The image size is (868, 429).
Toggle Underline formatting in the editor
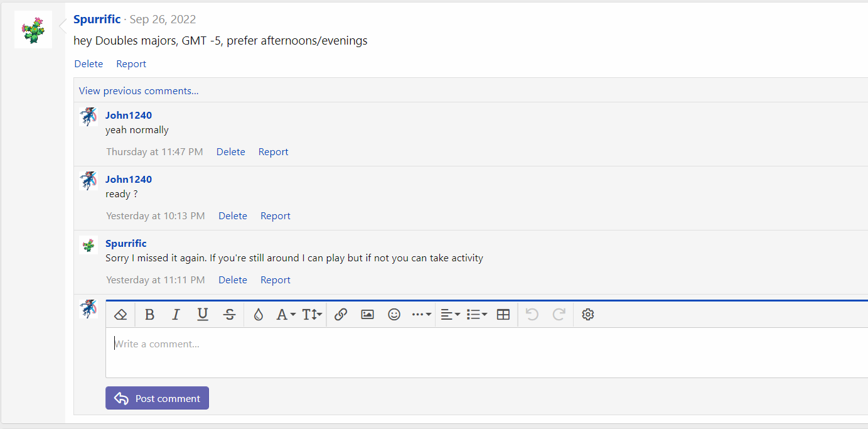(x=202, y=315)
